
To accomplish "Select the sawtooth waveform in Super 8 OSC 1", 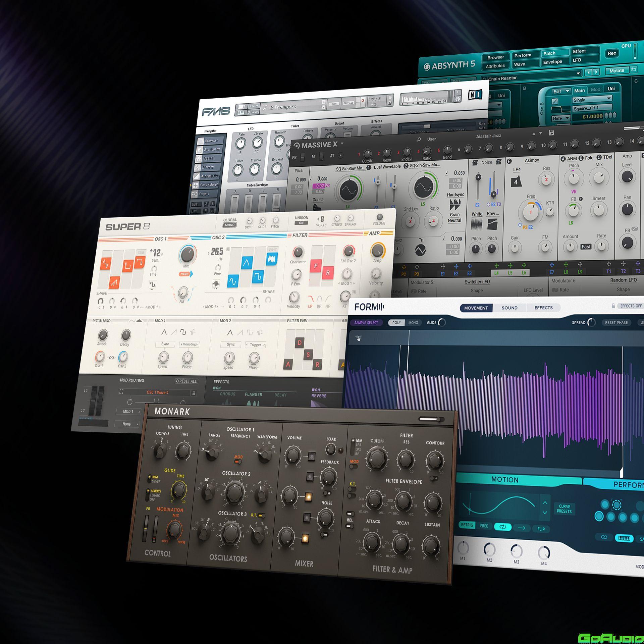I will pyautogui.click(x=114, y=282).
